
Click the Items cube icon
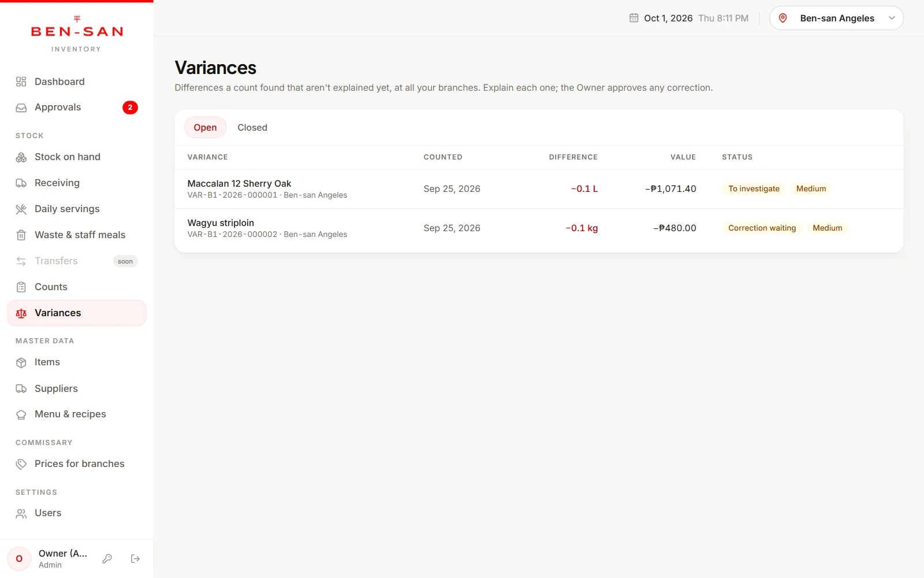point(21,362)
